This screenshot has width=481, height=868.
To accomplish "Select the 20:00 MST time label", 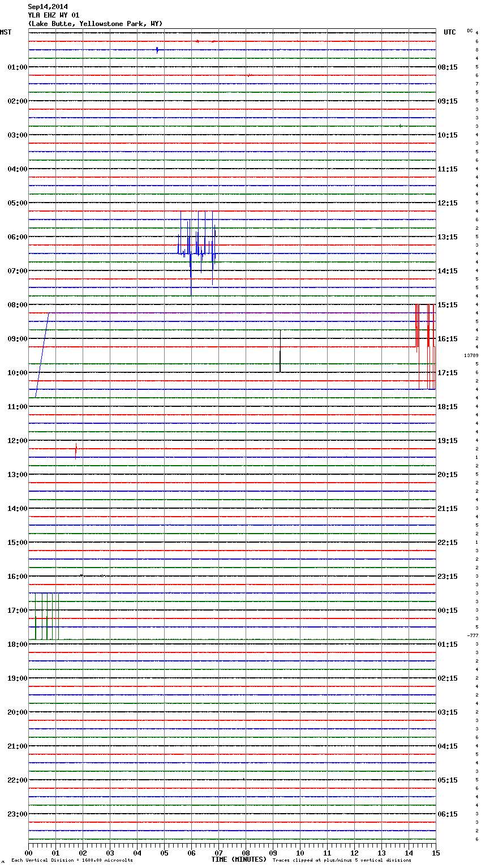I will click(x=17, y=712).
